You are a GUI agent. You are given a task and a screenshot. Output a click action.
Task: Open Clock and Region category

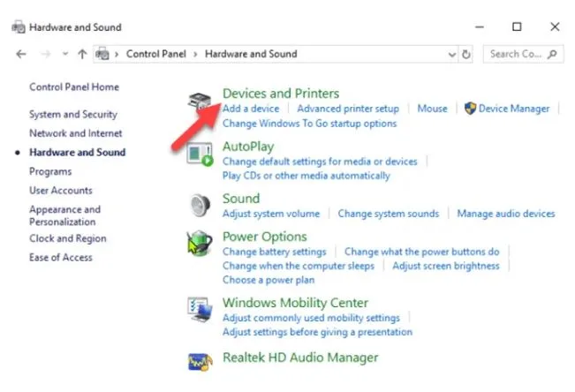pos(68,238)
